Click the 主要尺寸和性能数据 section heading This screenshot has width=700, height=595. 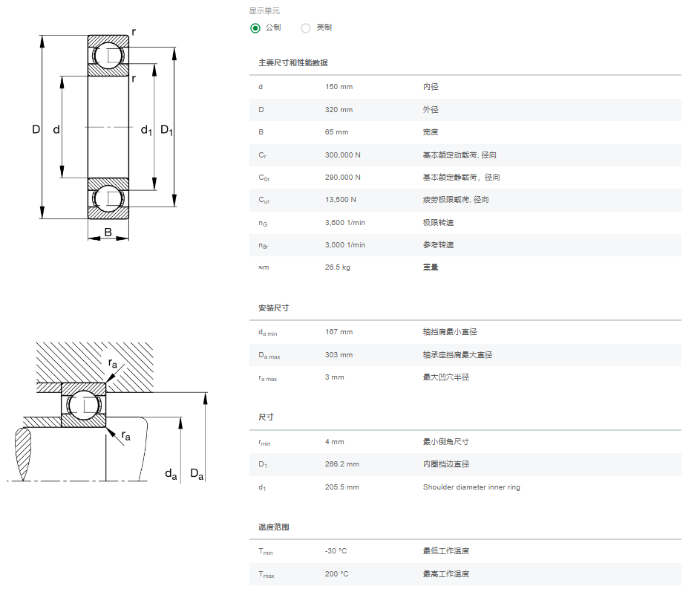point(293,63)
